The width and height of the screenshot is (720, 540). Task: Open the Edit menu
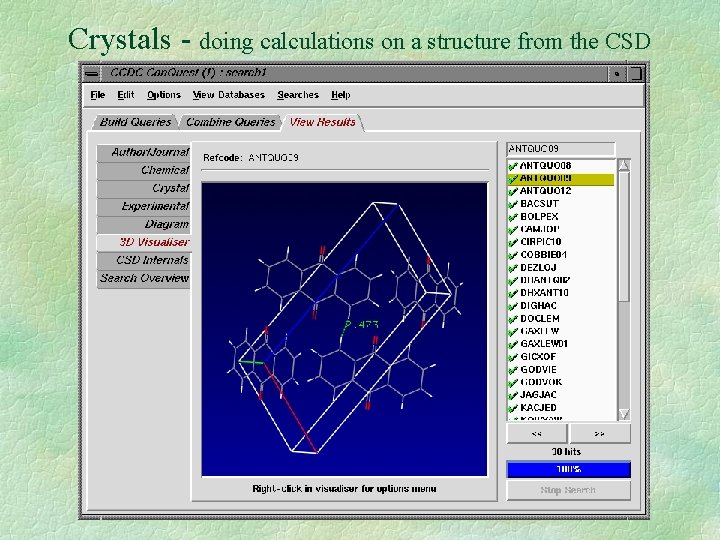125,95
